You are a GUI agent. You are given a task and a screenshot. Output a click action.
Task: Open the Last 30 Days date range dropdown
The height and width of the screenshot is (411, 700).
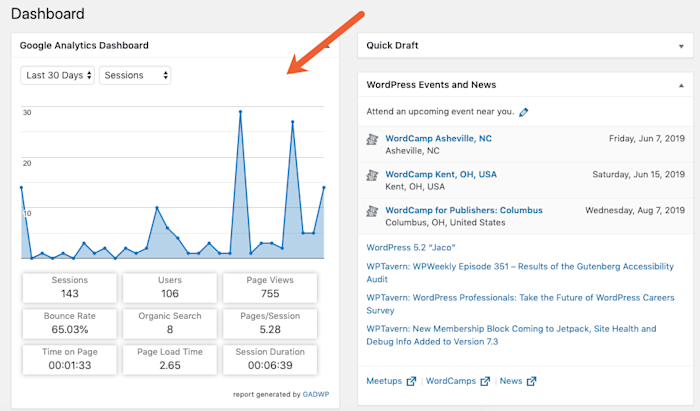57,75
